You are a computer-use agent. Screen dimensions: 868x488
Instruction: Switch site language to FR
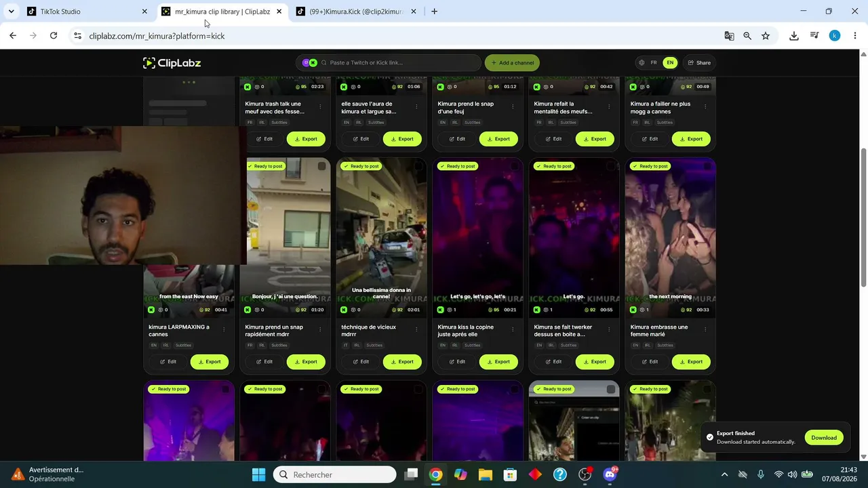(x=654, y=63)
